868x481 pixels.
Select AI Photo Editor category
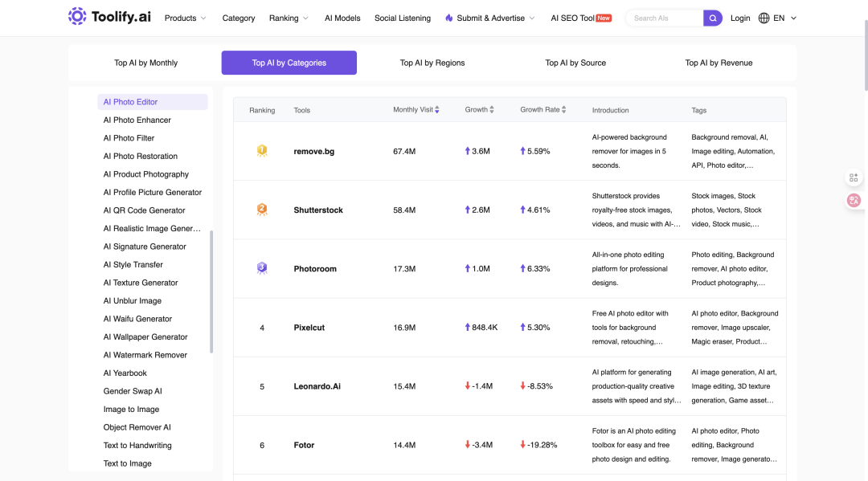[x=153, y=102]
